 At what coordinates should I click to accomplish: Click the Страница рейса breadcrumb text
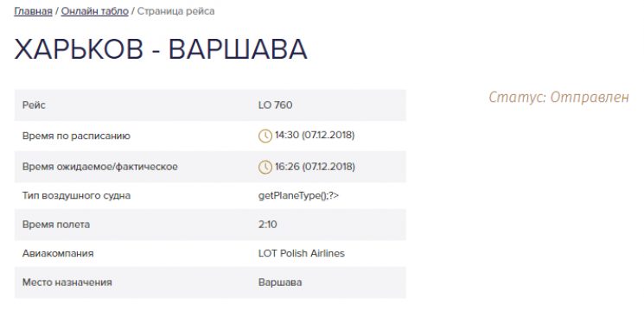tap(175, 11)
